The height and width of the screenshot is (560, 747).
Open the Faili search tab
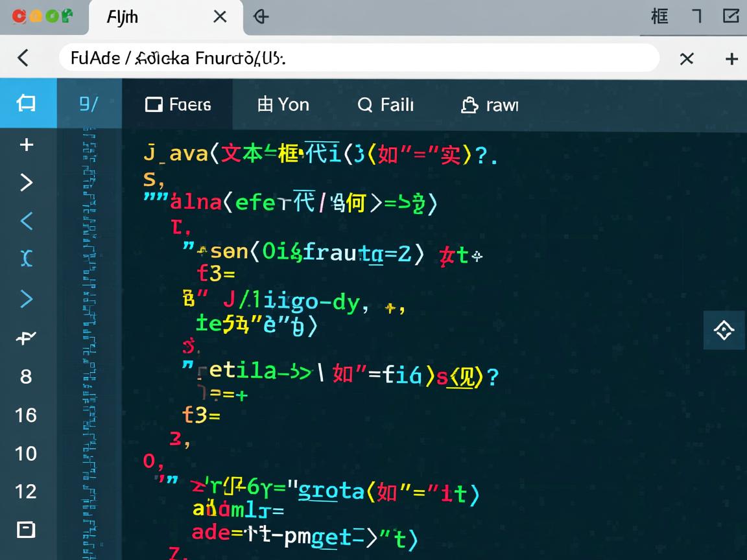(385, 104)
